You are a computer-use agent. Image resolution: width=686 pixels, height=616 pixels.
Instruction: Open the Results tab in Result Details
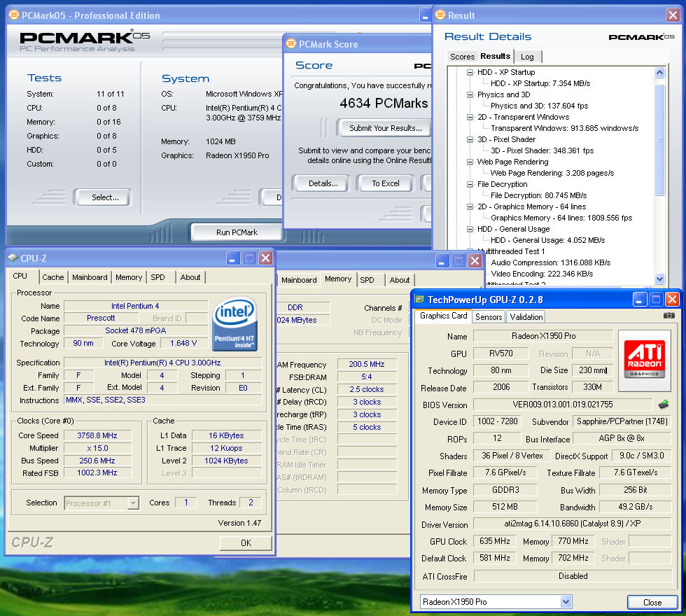click(496, 56)
